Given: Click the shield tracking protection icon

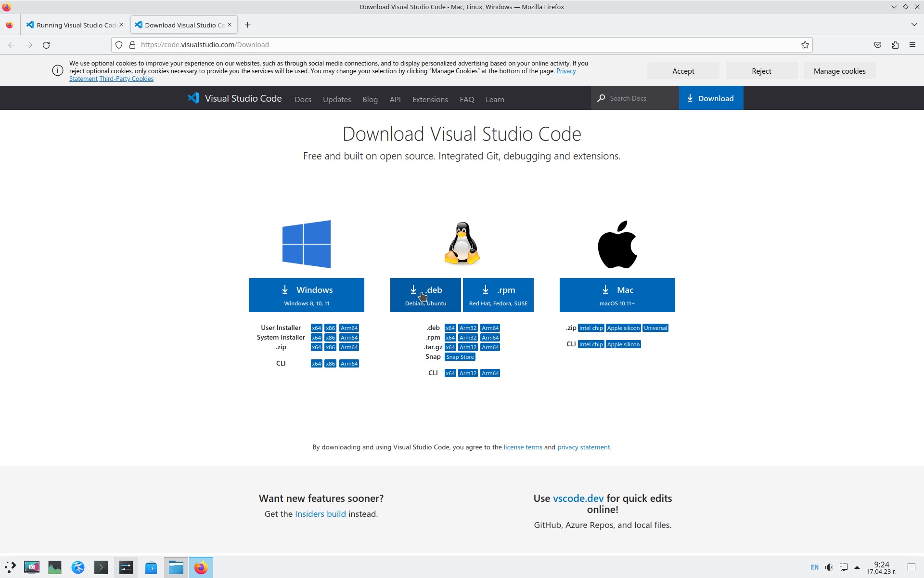Looking at the screenshot, I should pyautogui.click(x=119, y=45).
